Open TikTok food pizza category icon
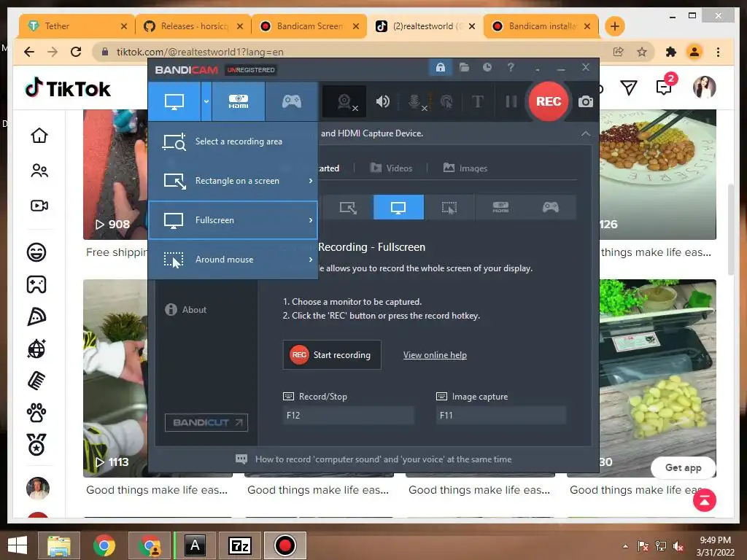747x560 pixels. pos(36,316)
